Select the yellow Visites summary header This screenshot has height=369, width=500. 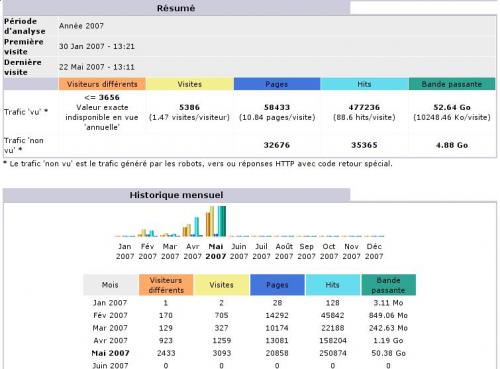(x=189, y=84)
